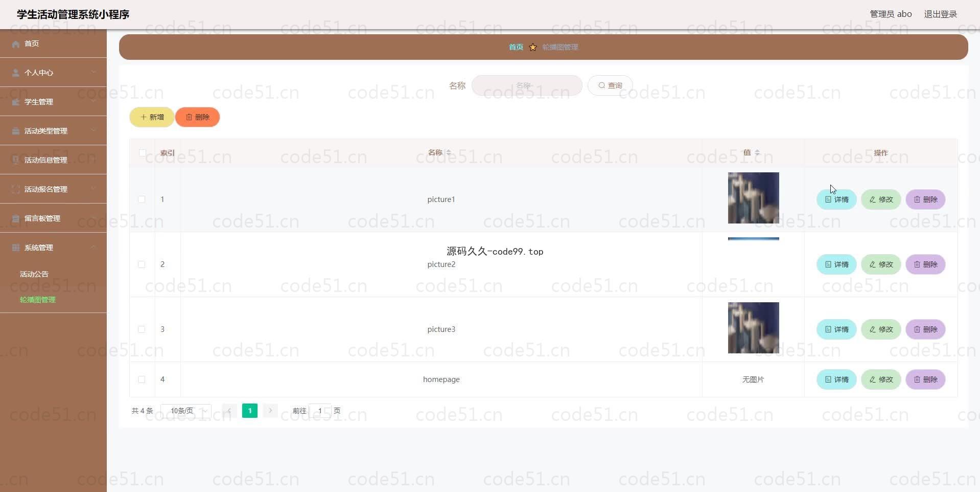Click the 修改 pencil icon for picture3
Viewport: 980px width, 492px height.
pyautogui.click(x=873, y=329)
